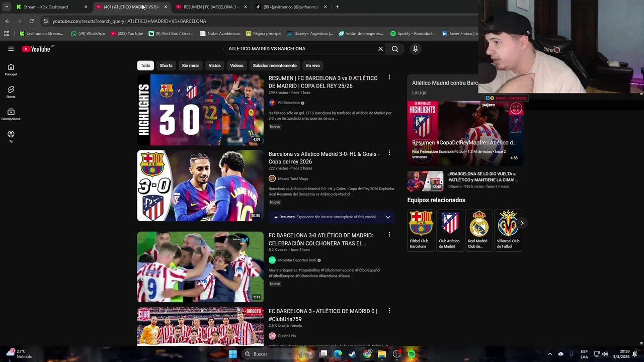
Task: Open the WhatsApp bookmark
Action: pos(88,34)
